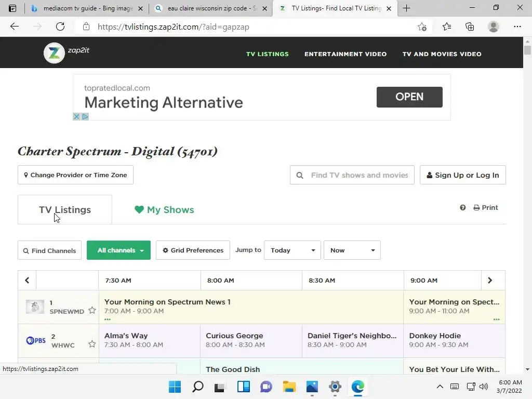The width and height of the screenshot is (532, 399).
Task: Add page to favorites star-plus icon
Action: click(422, 26)
